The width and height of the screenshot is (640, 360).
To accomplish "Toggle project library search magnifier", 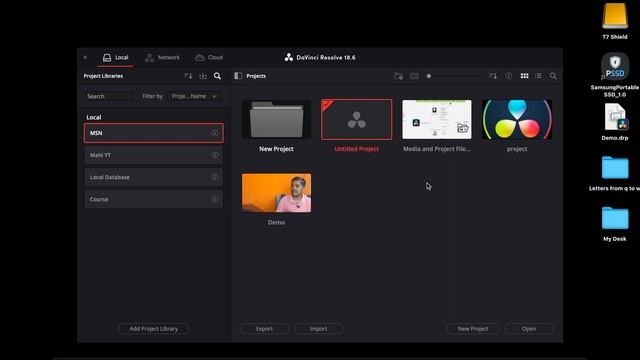I will pyautogui.click(x=218, y=76).
